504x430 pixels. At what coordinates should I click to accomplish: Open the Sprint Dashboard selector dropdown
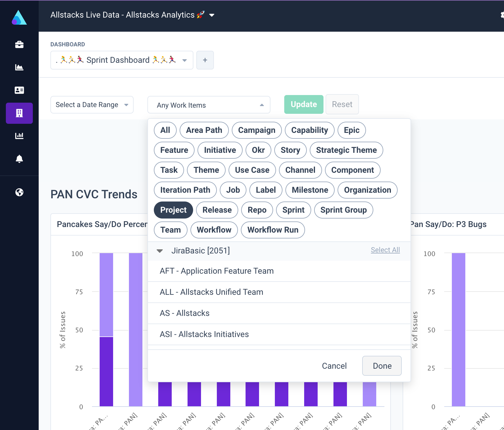[122, 60]
